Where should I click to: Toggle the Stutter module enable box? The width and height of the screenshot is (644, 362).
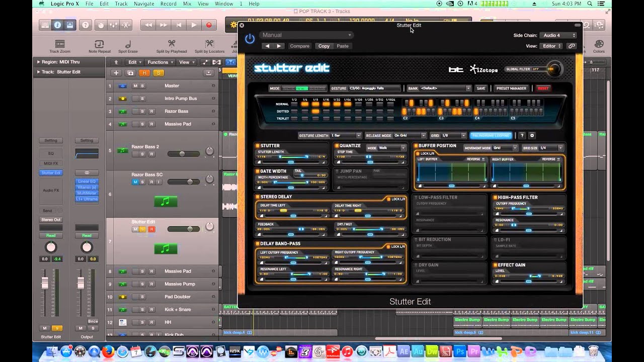[x=257, y=146]
